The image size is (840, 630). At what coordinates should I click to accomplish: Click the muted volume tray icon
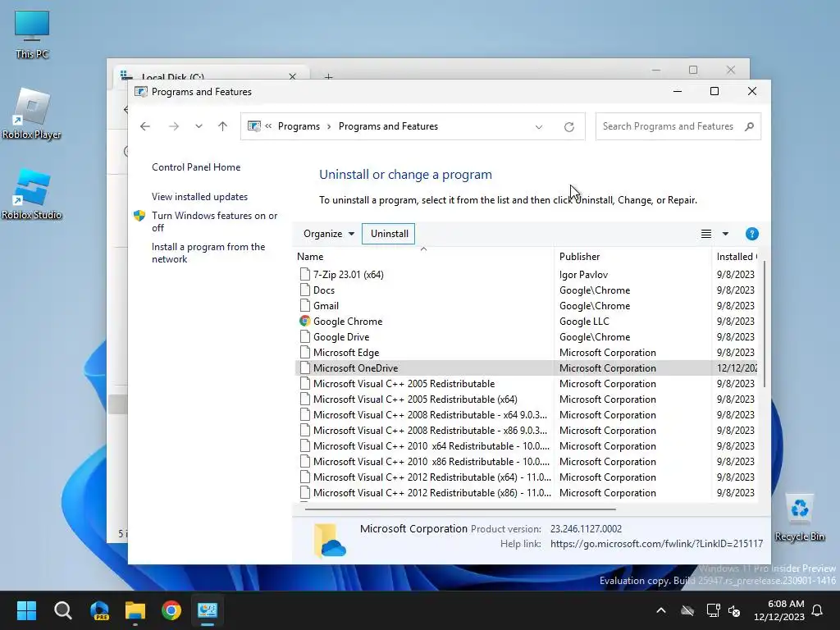pos(734,610)
